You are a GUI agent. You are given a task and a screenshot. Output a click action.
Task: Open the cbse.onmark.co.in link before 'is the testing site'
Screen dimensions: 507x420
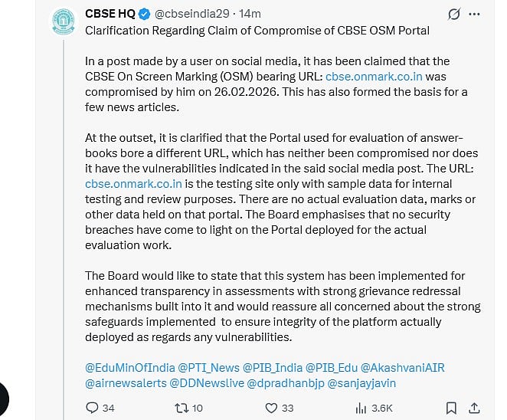click(x=133, y=184)
